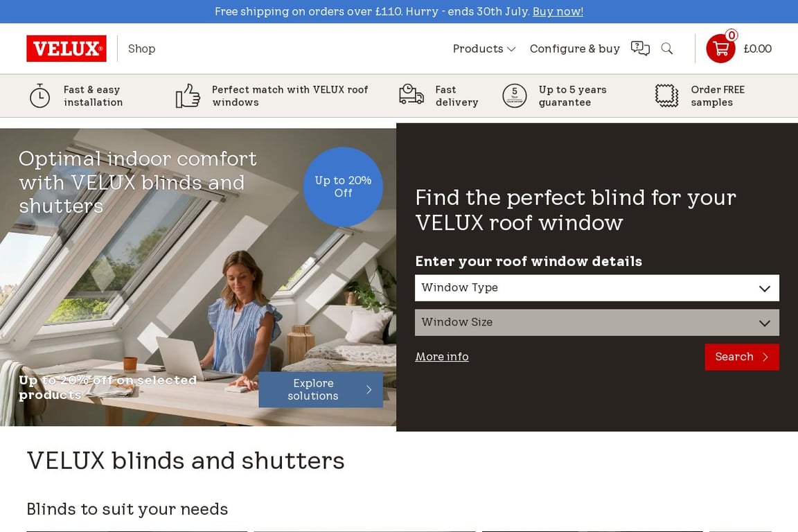Open the Window Type dropdown

pos(596,288)
